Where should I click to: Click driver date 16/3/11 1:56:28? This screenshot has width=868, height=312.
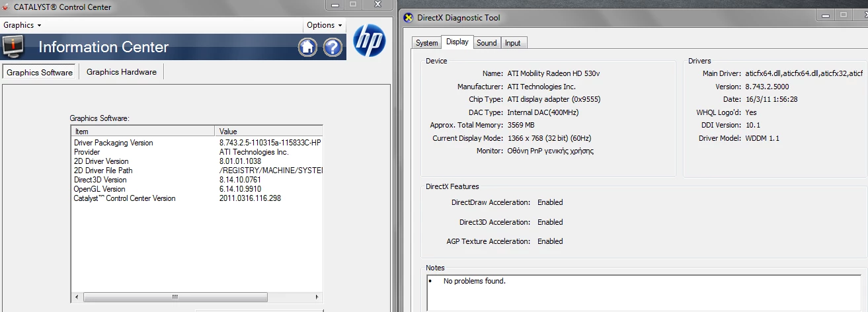tap(771, 99)
